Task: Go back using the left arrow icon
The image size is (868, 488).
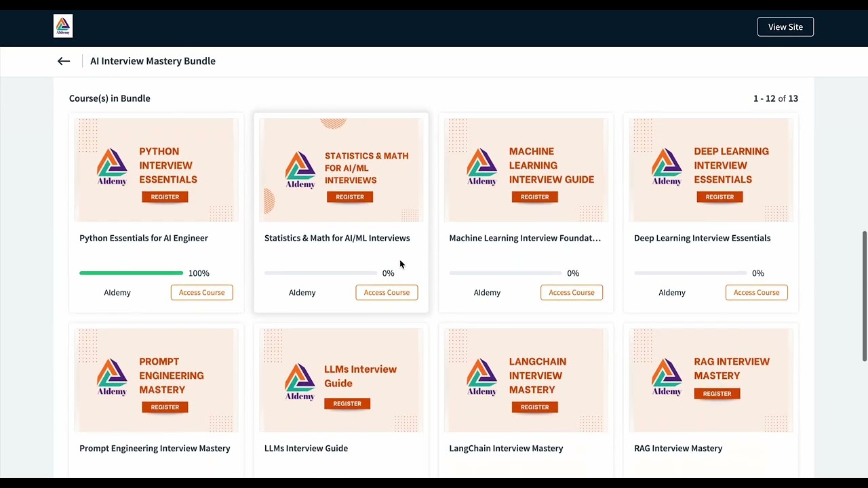Action: (x=64, y=61)
